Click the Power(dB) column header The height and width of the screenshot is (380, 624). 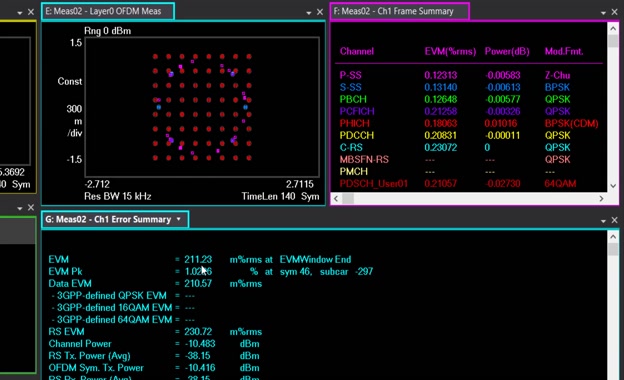pyautogui.click(x=507, y=51)
